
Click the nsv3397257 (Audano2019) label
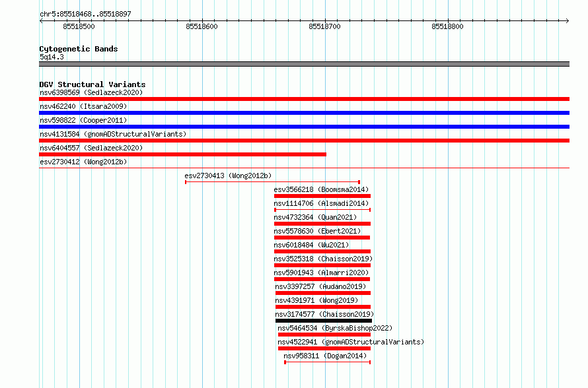pyautogui.click(x=320, y=286)
